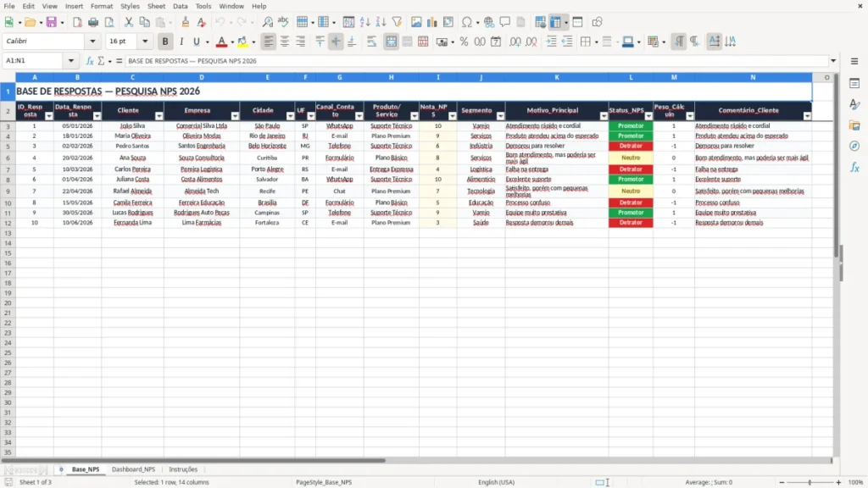
Task: Expand the Name Box dropdown arrow
Action: point(71,61)
